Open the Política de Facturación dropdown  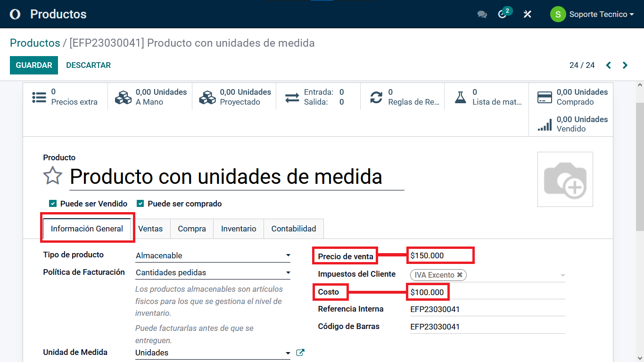coord(213,272)
